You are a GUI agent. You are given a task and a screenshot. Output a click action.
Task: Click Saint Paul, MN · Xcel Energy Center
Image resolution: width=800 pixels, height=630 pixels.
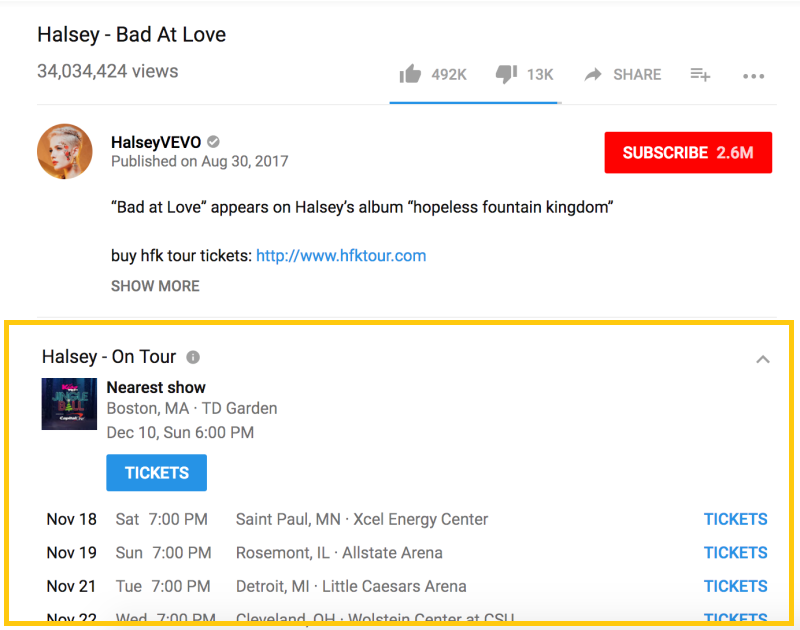pos(362,519)
